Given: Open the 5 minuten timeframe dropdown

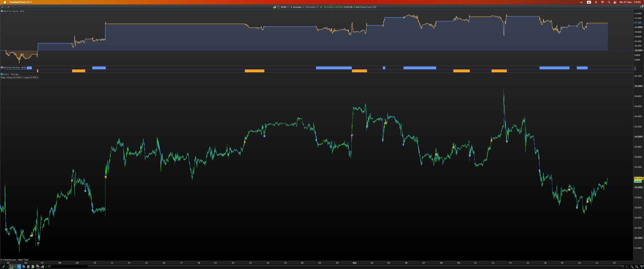Looking at the screenshot, I should [x=297, y=7].
